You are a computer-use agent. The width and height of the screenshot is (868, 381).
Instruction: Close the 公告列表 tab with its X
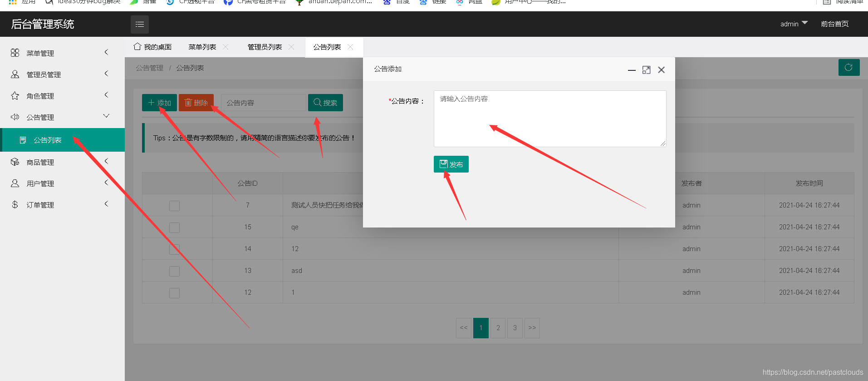tap(350, 47)
